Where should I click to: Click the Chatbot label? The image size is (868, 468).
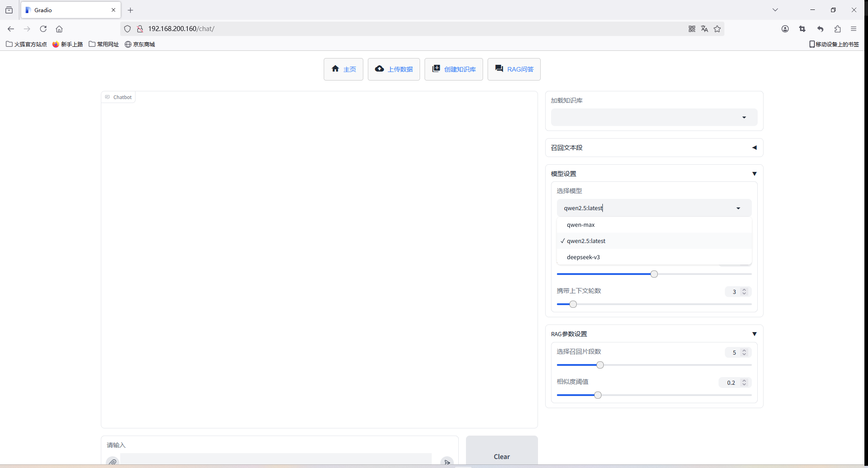pyautogui.click(x=118, y=97)
